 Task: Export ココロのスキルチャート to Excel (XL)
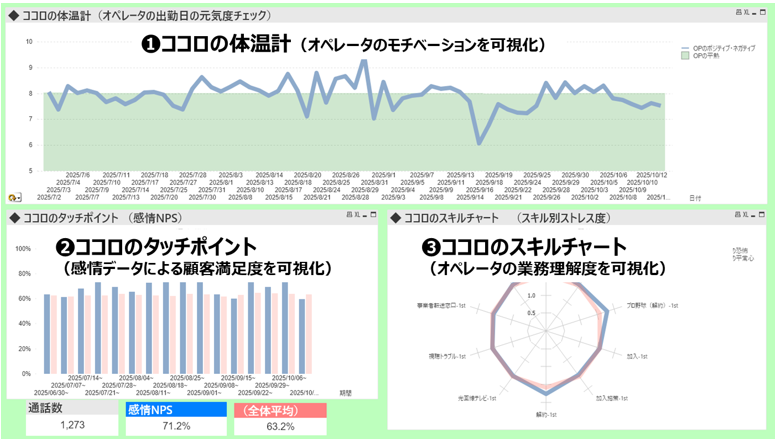[x=745, y=214]
